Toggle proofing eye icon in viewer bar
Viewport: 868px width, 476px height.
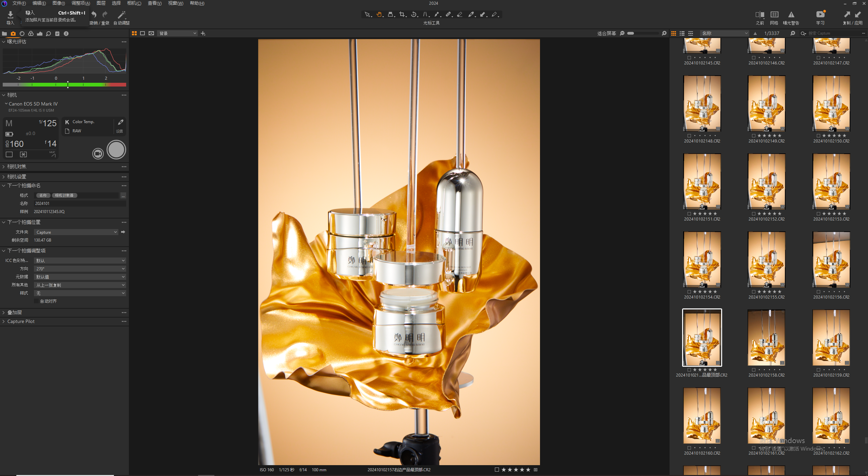tap(151, 33)
